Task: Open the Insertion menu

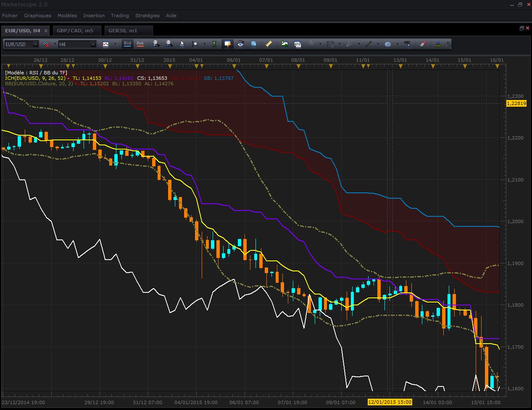Action: pyautogui.click(x=94, y=16)
